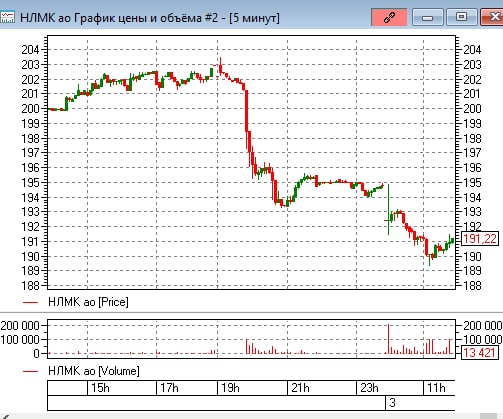Click the 23h time axis cell
Viewport: 503px width, 419px height.
click(x=390, y=388)
